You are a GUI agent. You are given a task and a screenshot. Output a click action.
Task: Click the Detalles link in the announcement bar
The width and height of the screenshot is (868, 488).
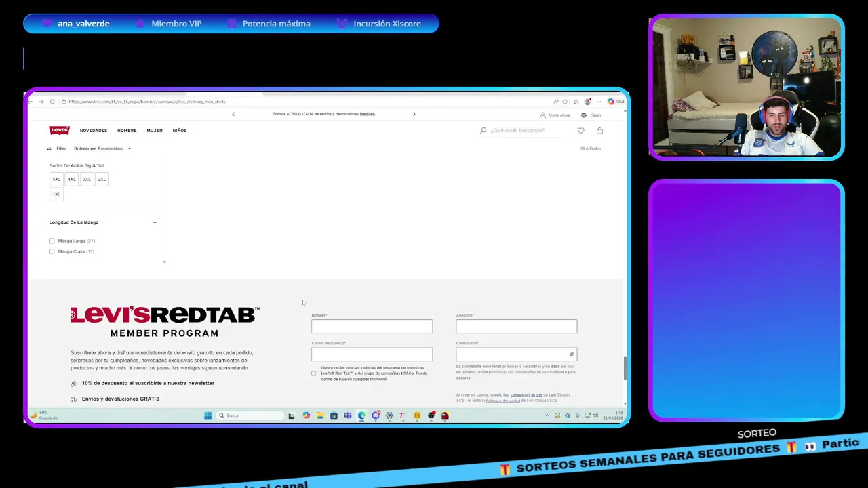tap(368, 114)
